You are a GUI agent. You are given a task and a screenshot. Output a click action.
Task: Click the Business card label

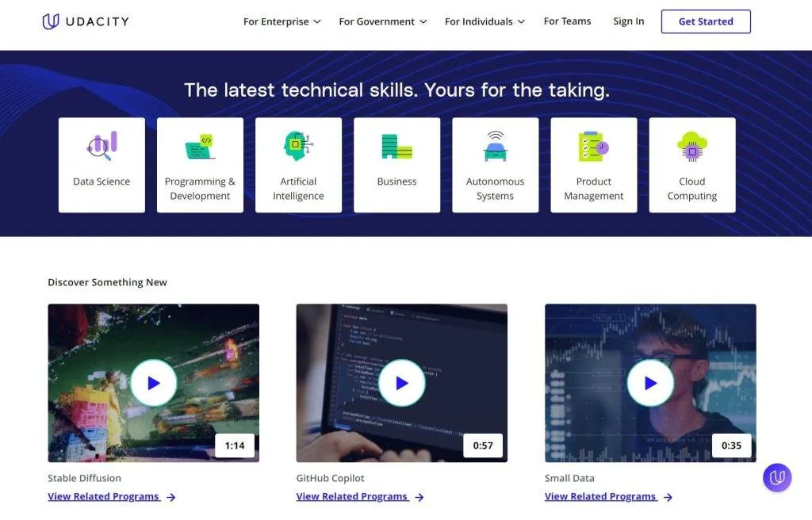(396, 182)
